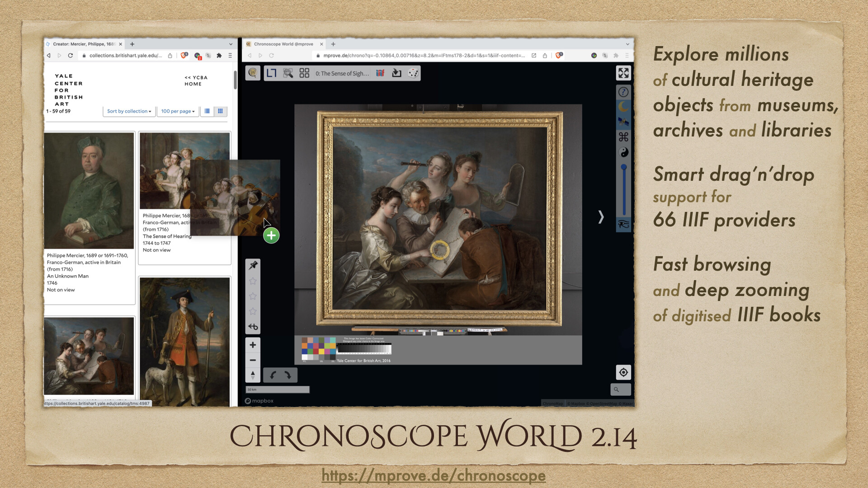Open hamburger menu in Yale browser window

[230, 55]
